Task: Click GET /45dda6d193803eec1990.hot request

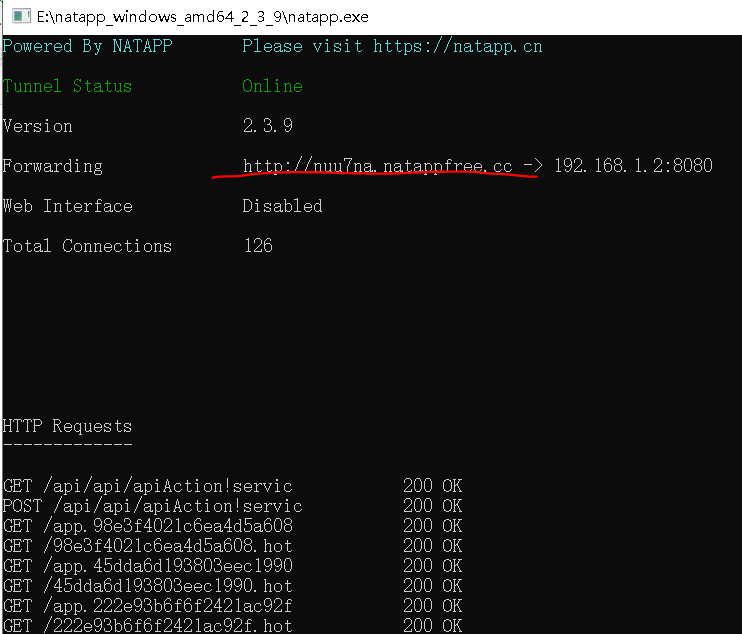Action: pyautogui.click(x=148, y=586)
